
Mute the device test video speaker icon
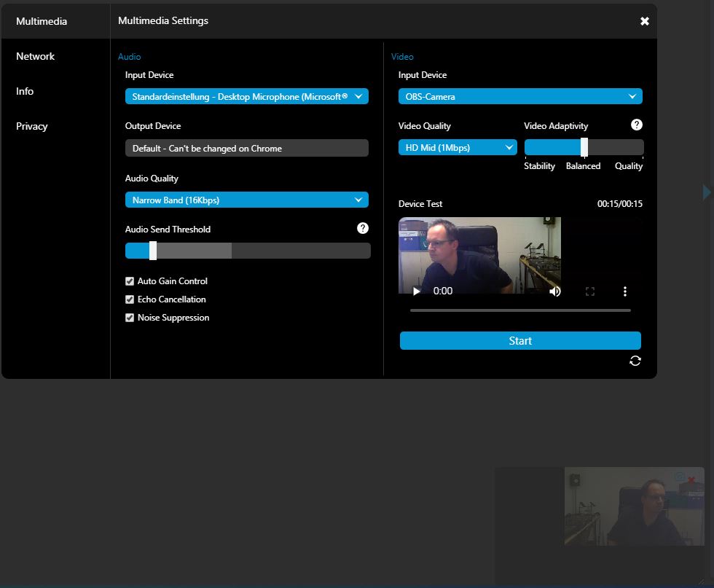coord(555,291)
